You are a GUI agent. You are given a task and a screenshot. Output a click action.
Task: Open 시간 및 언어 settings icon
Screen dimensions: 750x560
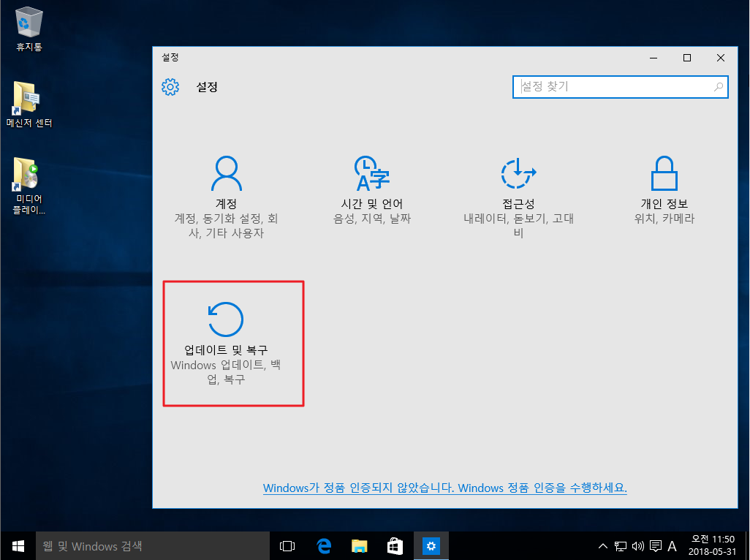[x=372, y=173]
